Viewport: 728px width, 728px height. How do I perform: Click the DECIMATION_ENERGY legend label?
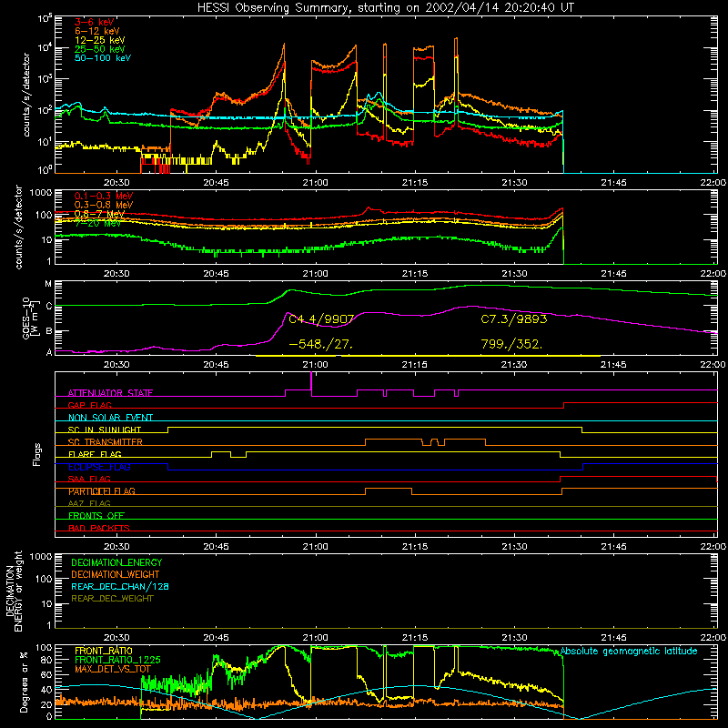pos(116,562)
